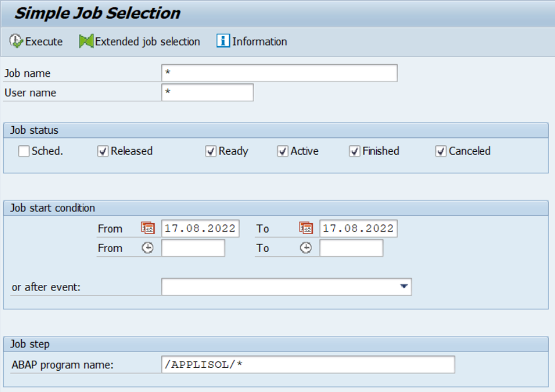Select the ABAP program name field
The width and height of the screenshot is (555, 392).
(x=308, y=364)
